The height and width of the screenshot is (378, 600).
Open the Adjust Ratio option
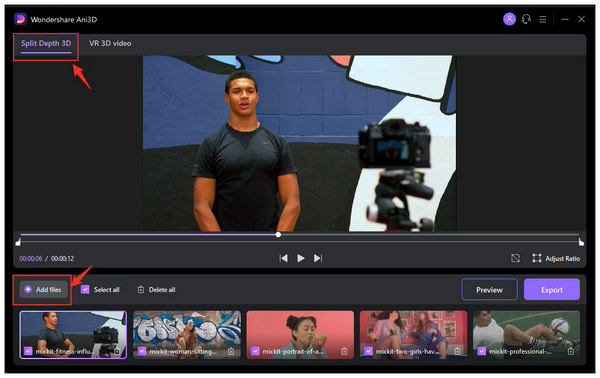click(556, 258)
